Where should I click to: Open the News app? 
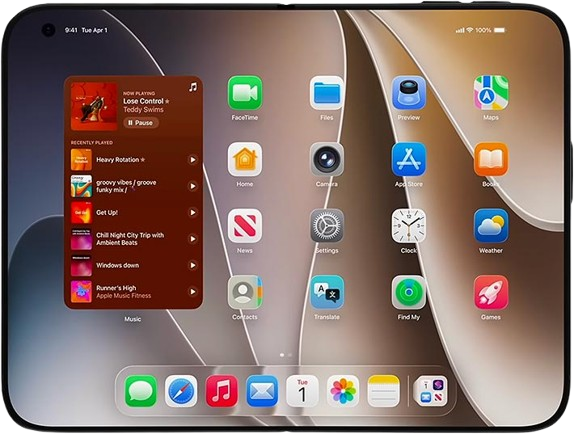tap(245, 226)
